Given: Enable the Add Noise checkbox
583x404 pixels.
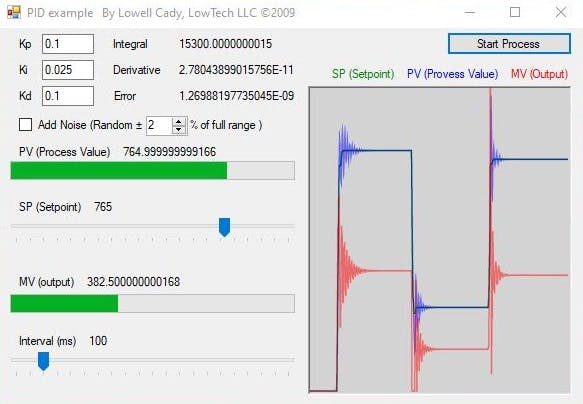Looking at the screenshot, I should click(x=25, y=125).
